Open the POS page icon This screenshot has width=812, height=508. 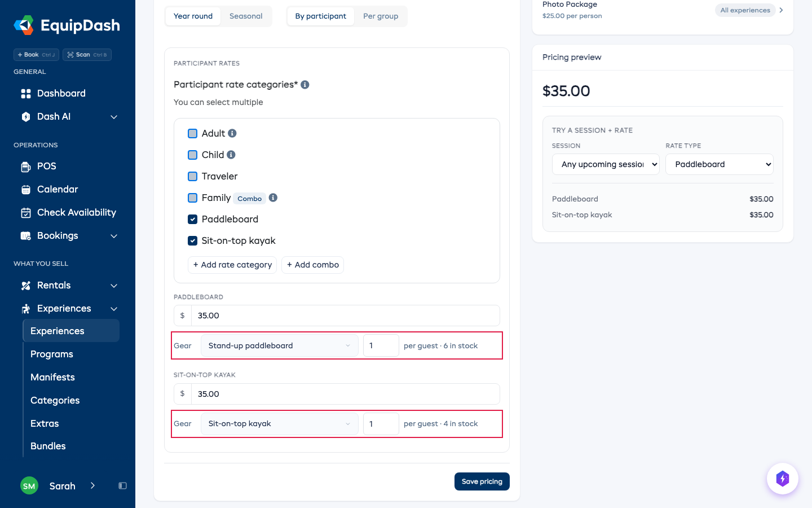(26, 167)
